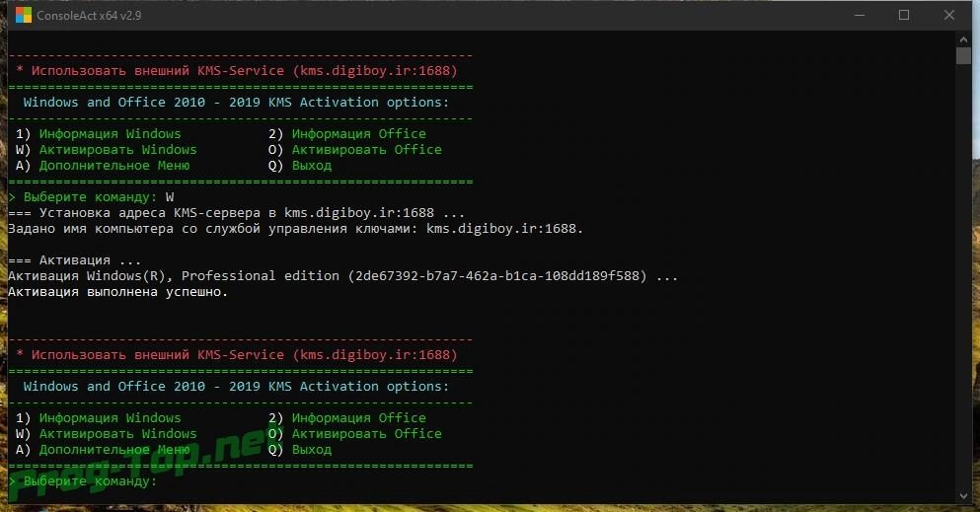
Task: Click 'Информация Office' in the last menu block
Action: point(359,417)
